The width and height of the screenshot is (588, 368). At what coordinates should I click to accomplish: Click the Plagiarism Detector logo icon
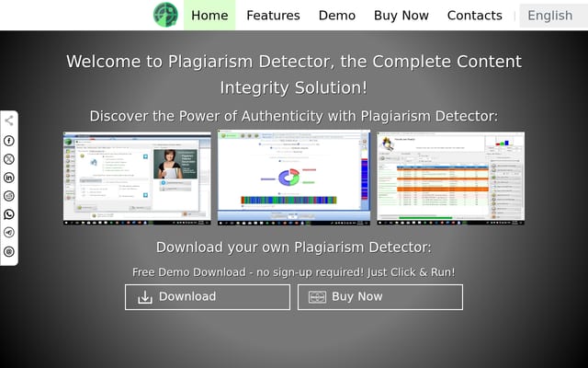pyautogui.click(x=165, y=15)
